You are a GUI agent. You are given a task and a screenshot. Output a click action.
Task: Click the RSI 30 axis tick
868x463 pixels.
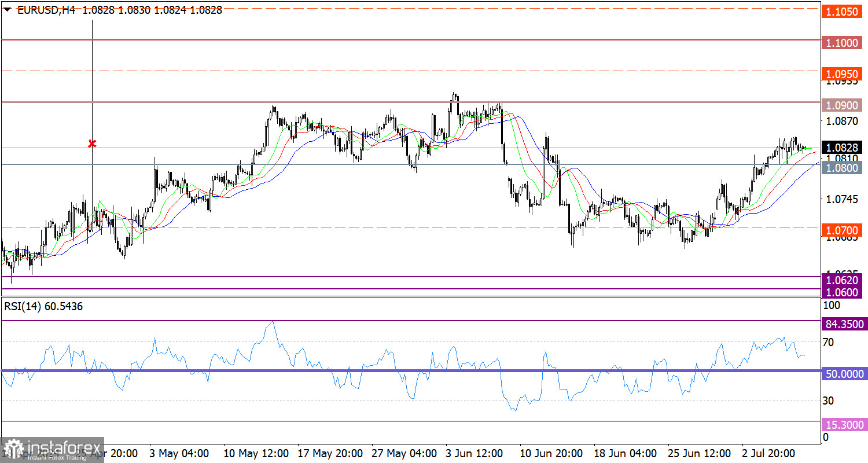(x=829, y=400)
